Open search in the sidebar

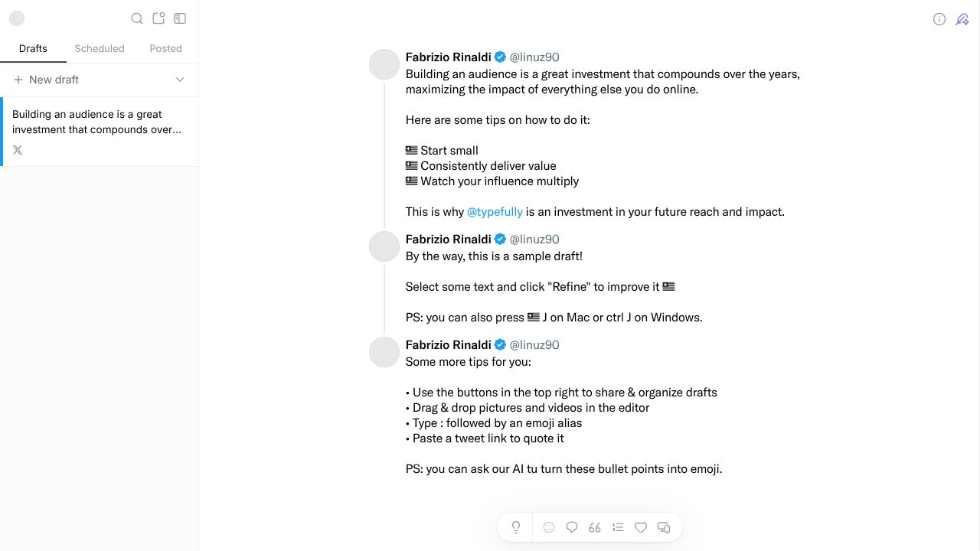[137, 18]
